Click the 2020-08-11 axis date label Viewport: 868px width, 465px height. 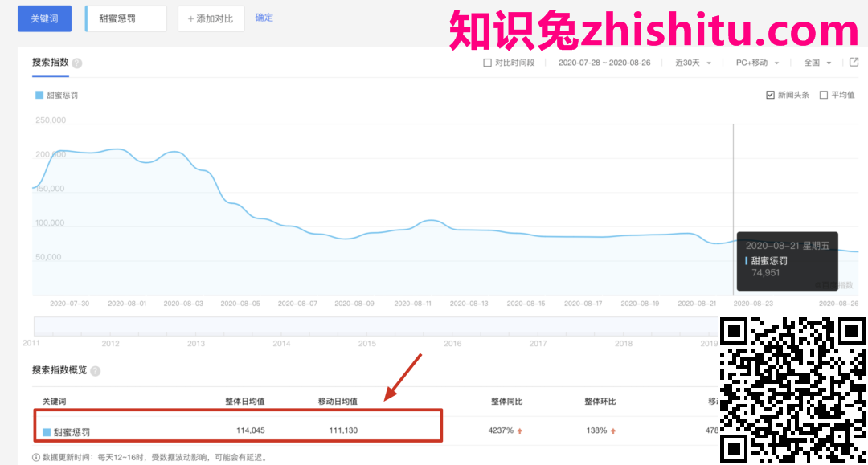coord(412,304)
